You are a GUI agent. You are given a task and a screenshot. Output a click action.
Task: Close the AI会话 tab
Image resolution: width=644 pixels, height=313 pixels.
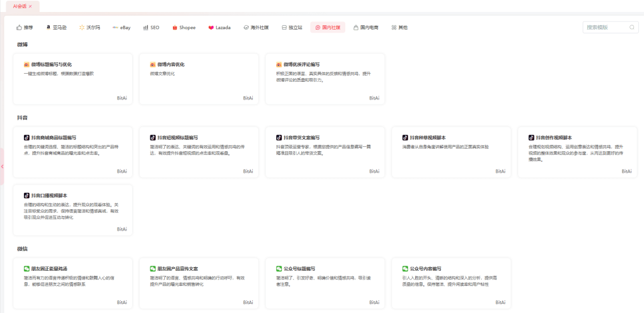pyautogui.click(x=30, y=6)
